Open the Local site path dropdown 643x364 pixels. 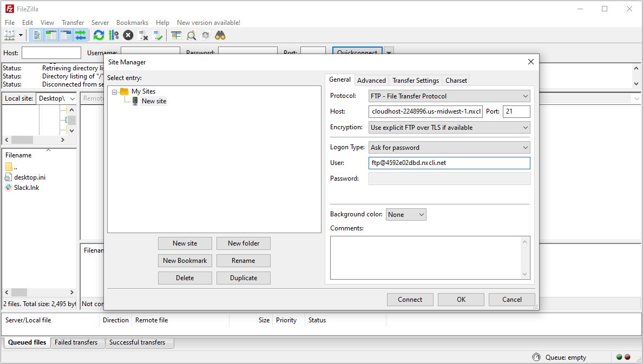(72, 99)
